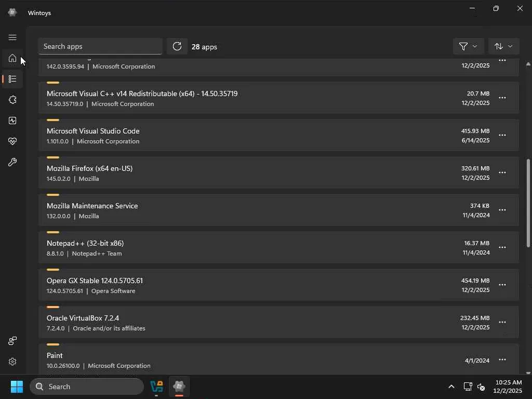This screenshot has height=399, width=532.
Task: Open the sort order dropdown
Action: (x=503, y=46)
